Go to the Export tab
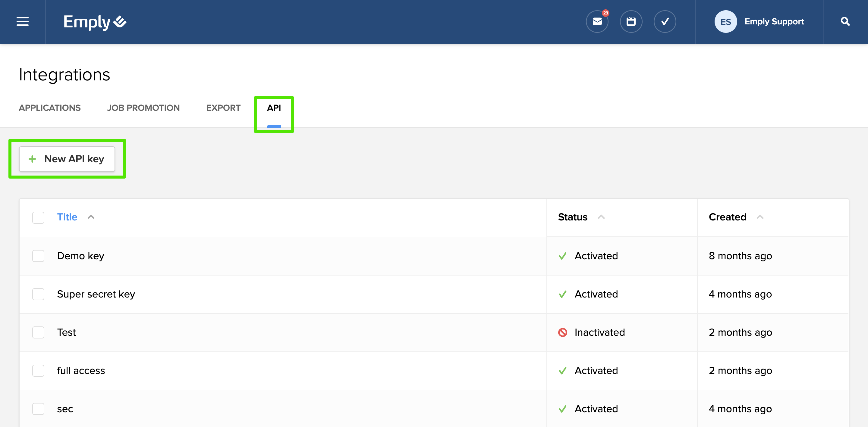The image size is (868, 427). (x=223, y=108)
